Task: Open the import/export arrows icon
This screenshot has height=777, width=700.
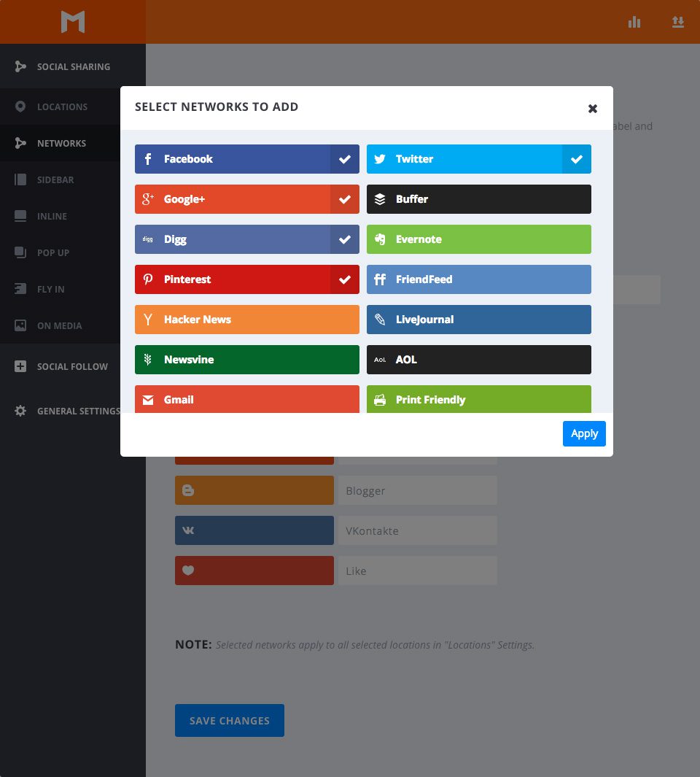Action: [x=677, y=22]
